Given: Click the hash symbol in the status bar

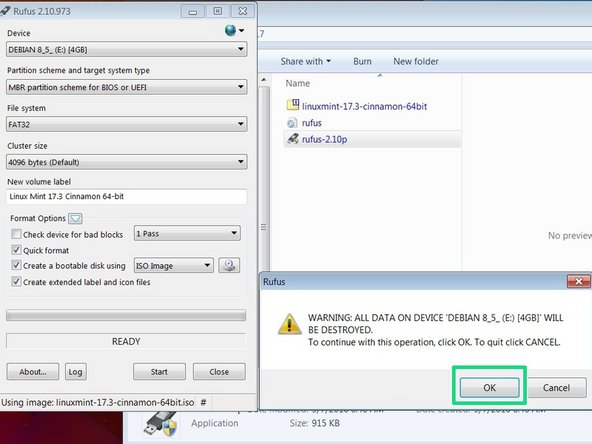Looking at the screenshot, I should tap(203, 402).
